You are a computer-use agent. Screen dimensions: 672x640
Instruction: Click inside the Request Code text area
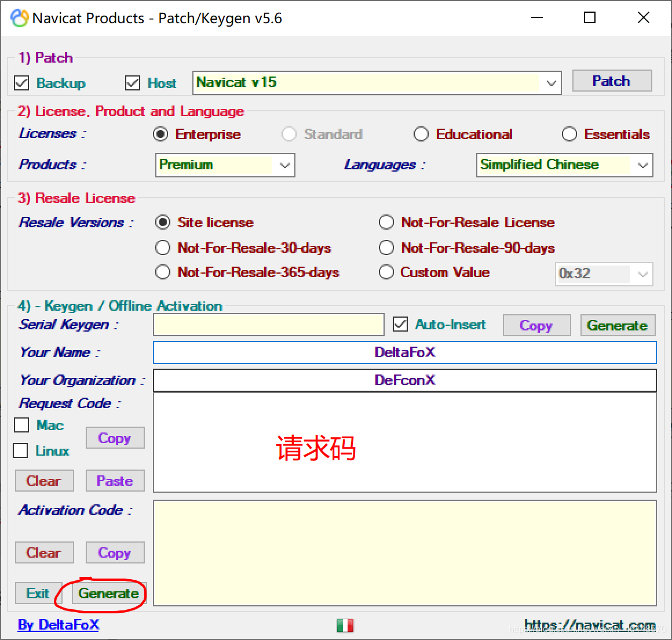[x=404, y=443]
